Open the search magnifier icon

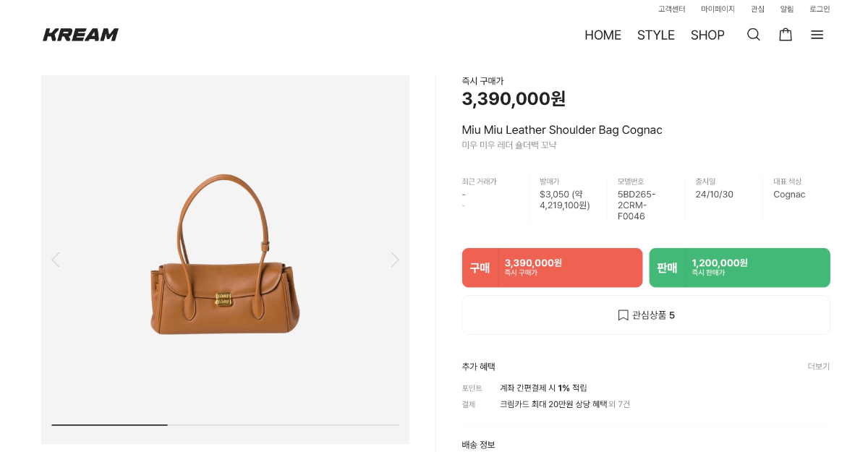pyautogui.click(x=753, y=35)
